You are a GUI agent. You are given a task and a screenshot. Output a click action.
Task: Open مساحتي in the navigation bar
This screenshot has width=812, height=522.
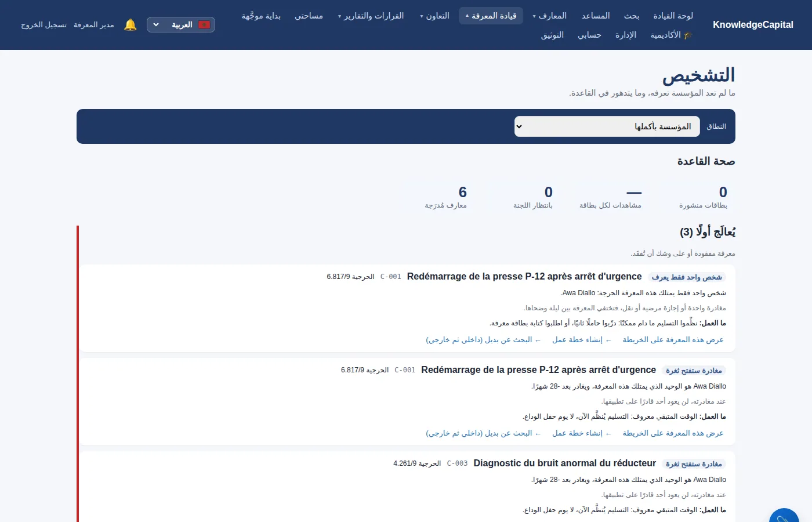309,16
